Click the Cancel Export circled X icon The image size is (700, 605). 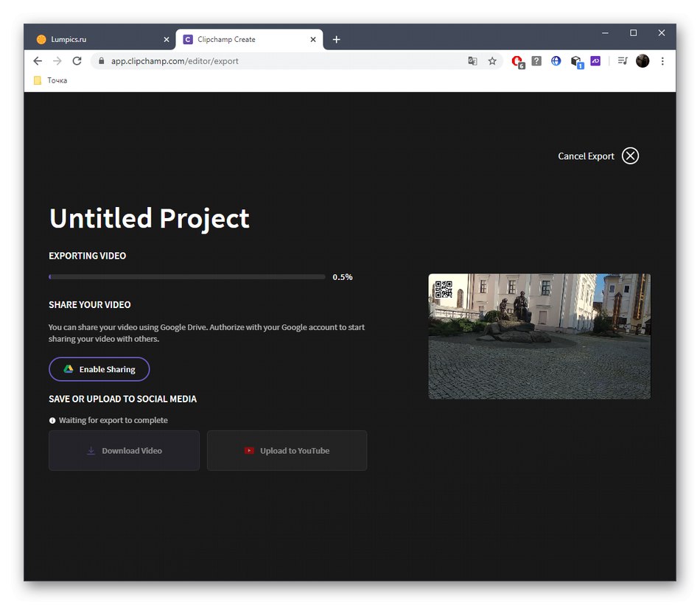pos(630,155)
